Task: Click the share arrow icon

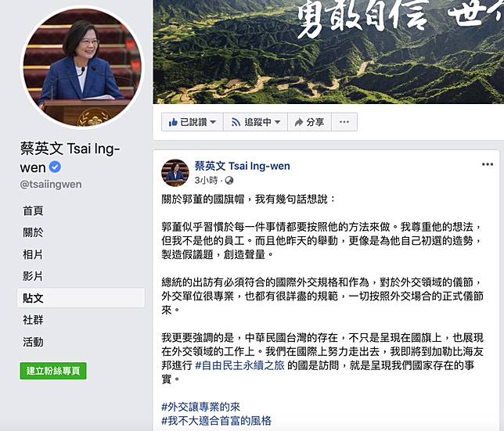Action: pos(299,122)
